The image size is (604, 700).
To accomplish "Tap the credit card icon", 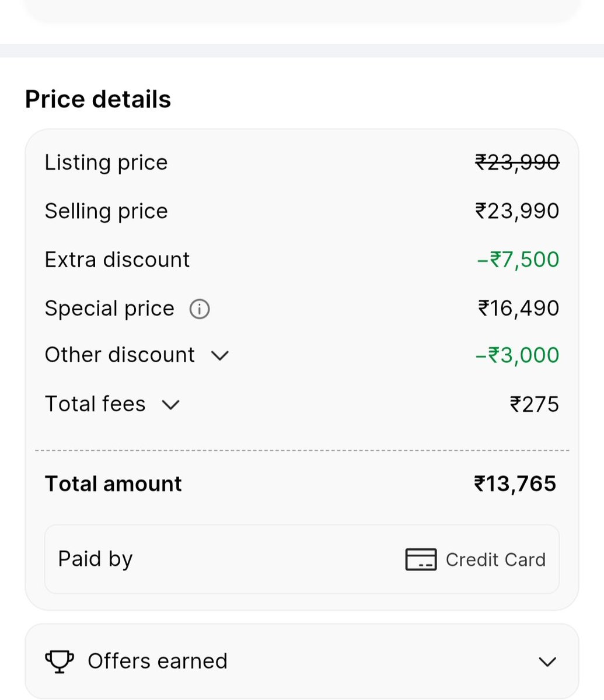I will coord(421,559).
